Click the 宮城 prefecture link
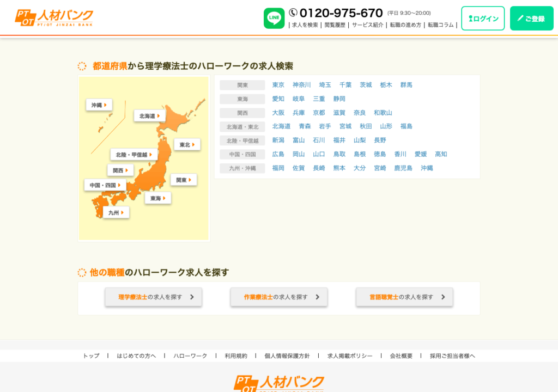Image resolution: width=558 pixels, height=392 pixels. coord(345,126)
